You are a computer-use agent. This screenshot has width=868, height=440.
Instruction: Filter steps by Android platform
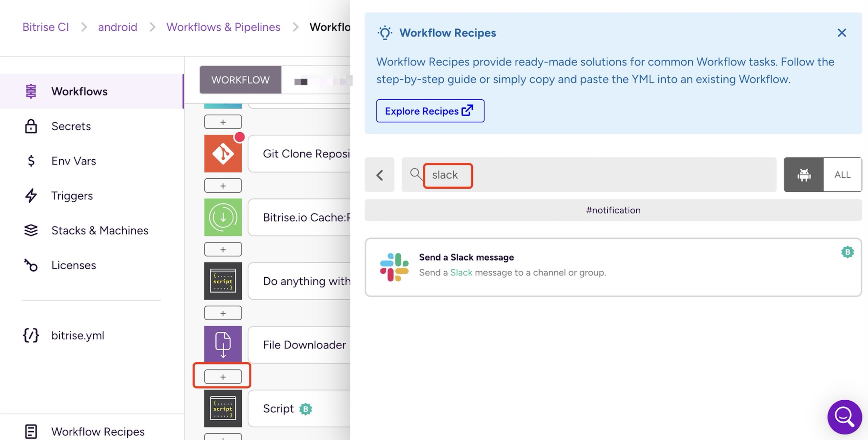point(804,175)
